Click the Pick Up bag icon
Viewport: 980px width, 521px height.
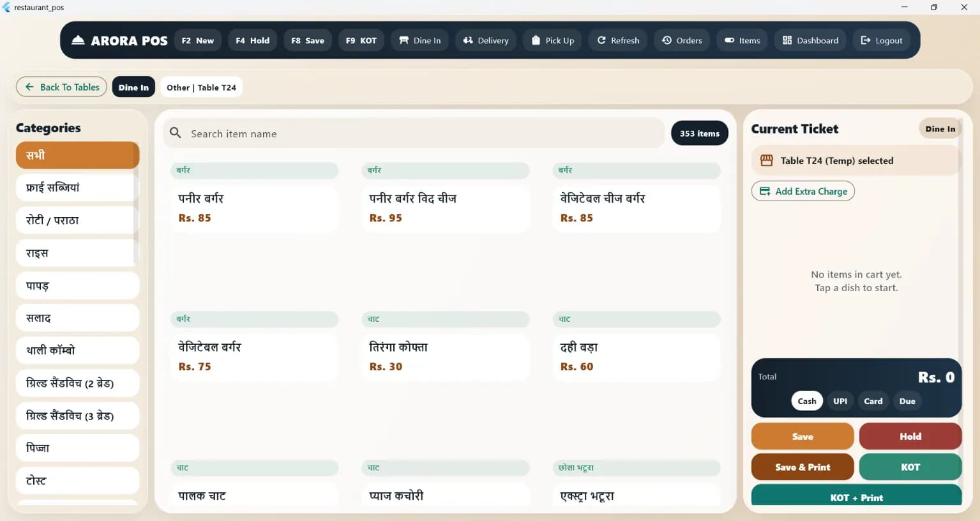[536, 40]
